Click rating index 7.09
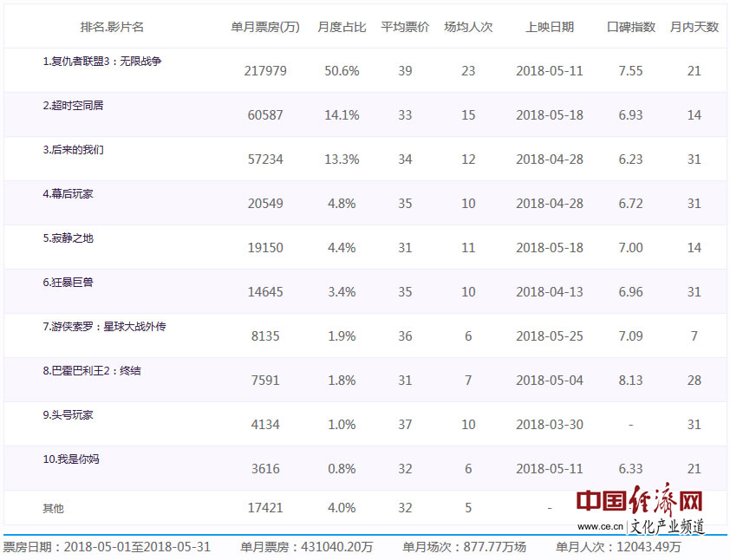 [x=631, y=336]
